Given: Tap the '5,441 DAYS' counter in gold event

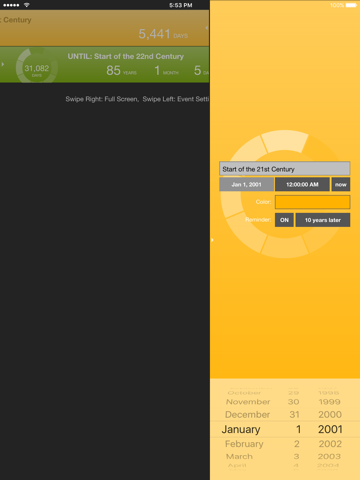Looking at the screenshot, I should [163, 34].
